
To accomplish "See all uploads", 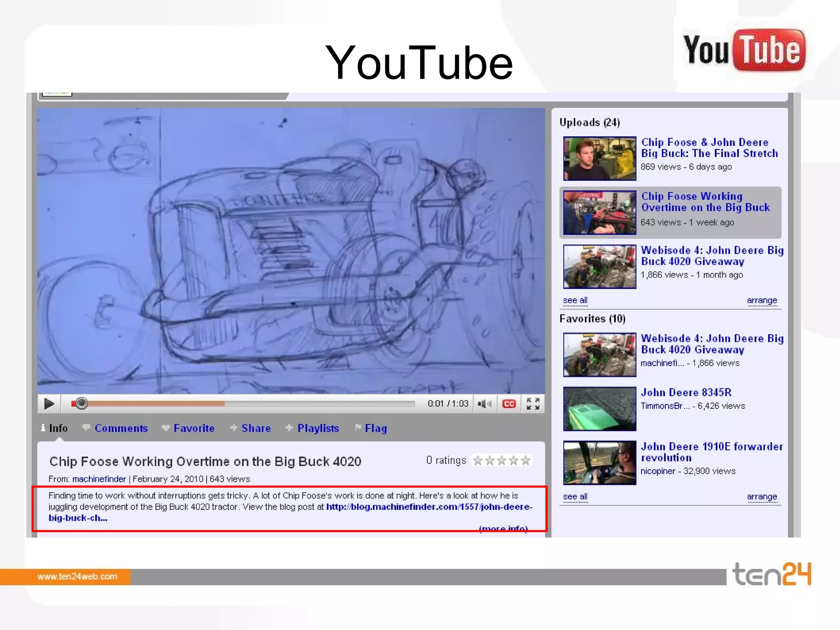I will tap(575, 300).
